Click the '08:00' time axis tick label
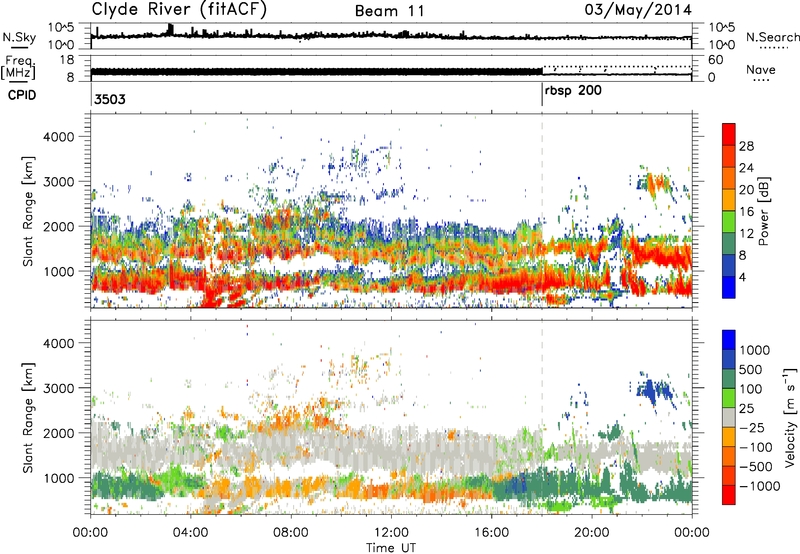 tap(291, 533)
